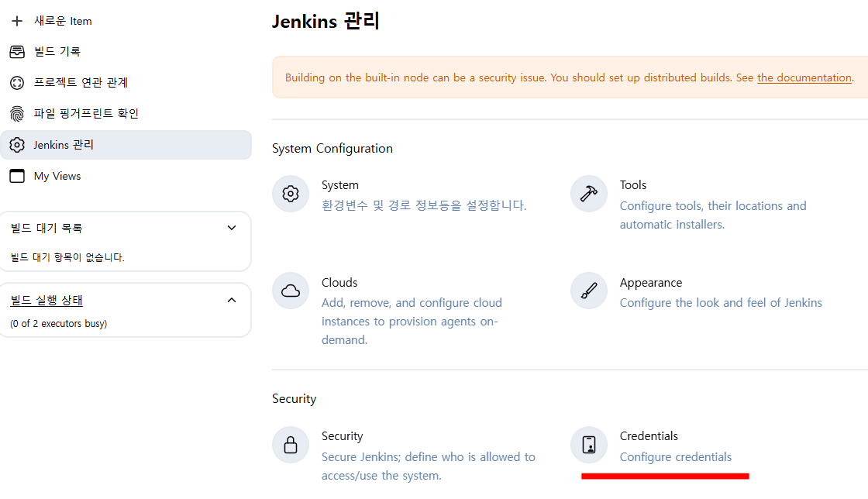Click the Tools hammer icon

click(589, 194)
